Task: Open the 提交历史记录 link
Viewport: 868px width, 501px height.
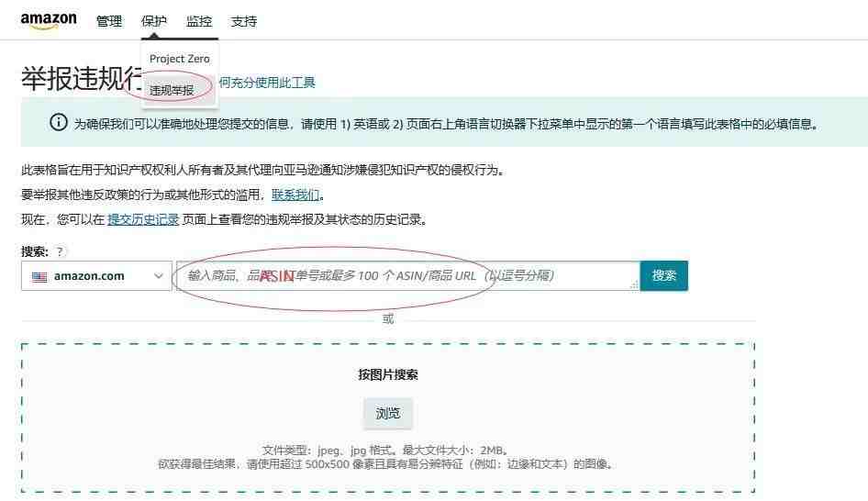Action: (x=143, y=219)
